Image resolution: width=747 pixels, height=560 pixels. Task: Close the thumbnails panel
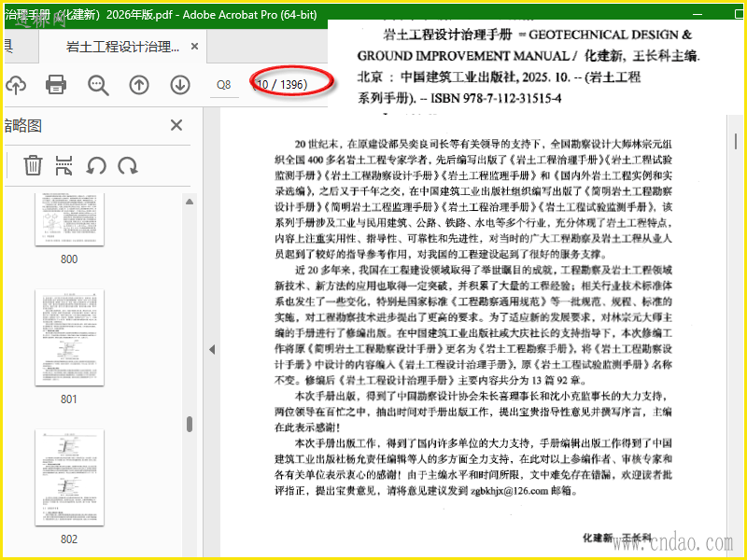click(x=176, y=125)
